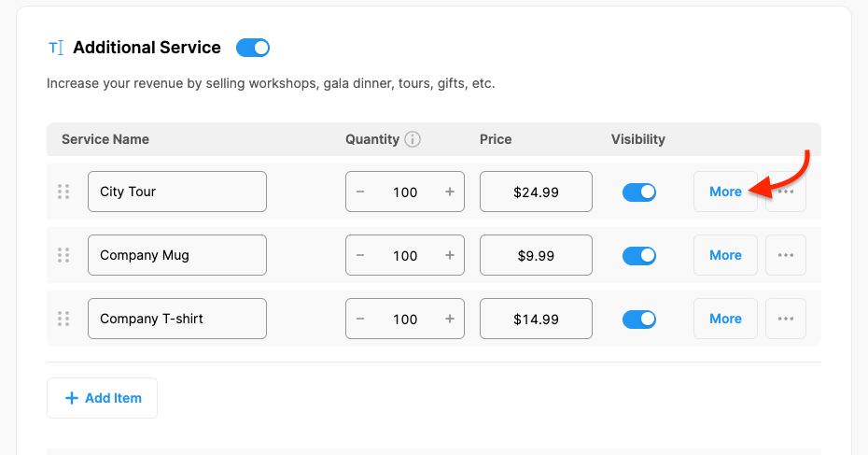Open Company T-shirt three-dot options menu
The width and height of the screenshot is (868, 455).
tap(786, 319)
